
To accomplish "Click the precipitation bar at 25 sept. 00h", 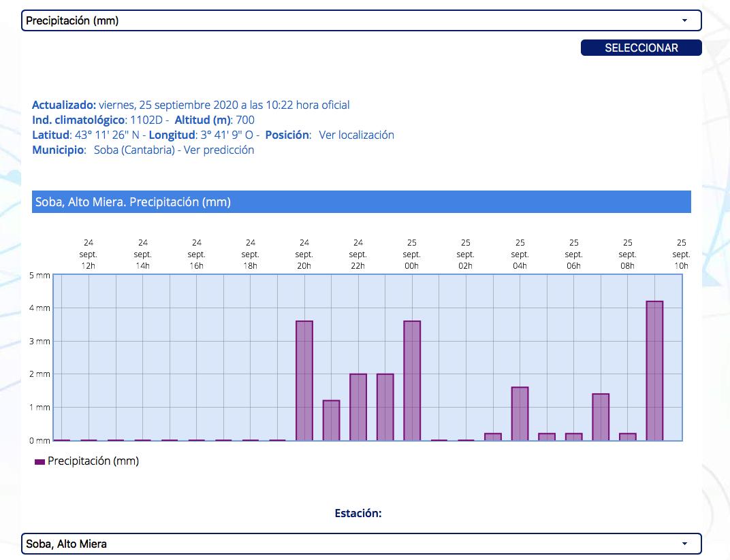I will (x=412, y=380).
